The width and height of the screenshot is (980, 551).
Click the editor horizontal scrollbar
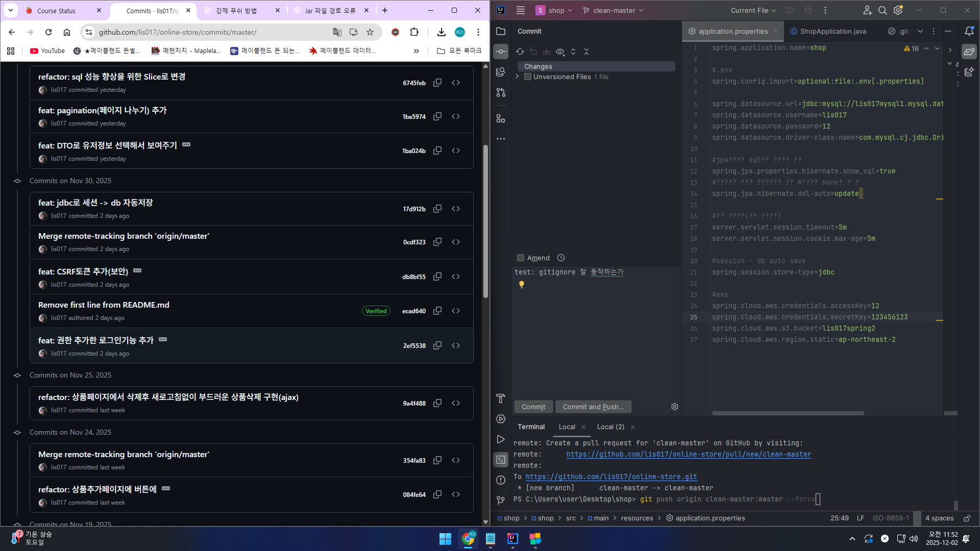[788, 413]
